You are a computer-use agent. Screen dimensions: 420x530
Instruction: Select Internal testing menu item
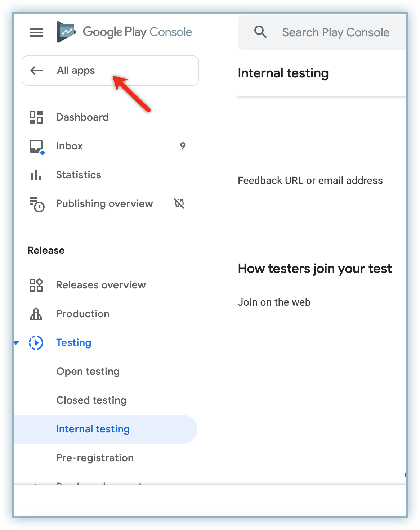pyautogui.click(x=93, y=429)
